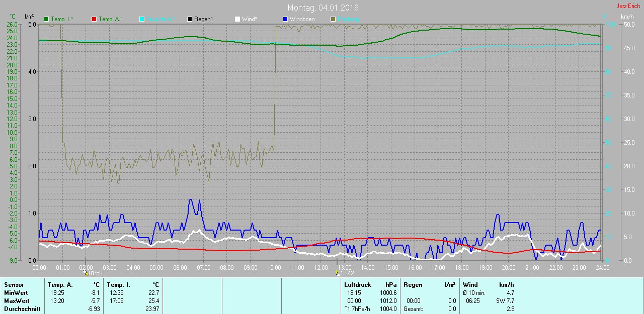Click the '01:59' marker time label

[x=96, y=273]
